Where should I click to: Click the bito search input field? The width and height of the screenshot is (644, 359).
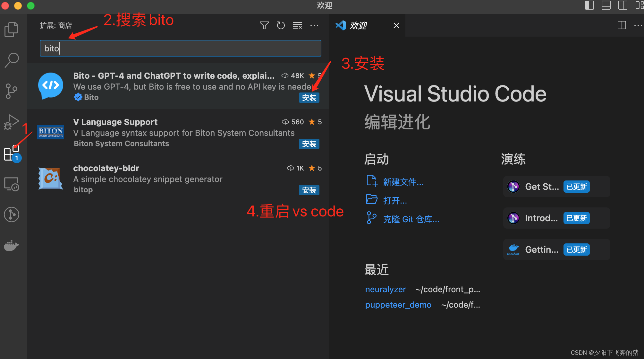coord(180,48)
